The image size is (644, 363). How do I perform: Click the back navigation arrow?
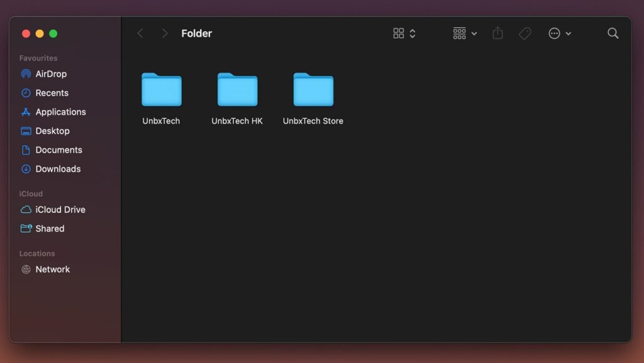(140, 33)
